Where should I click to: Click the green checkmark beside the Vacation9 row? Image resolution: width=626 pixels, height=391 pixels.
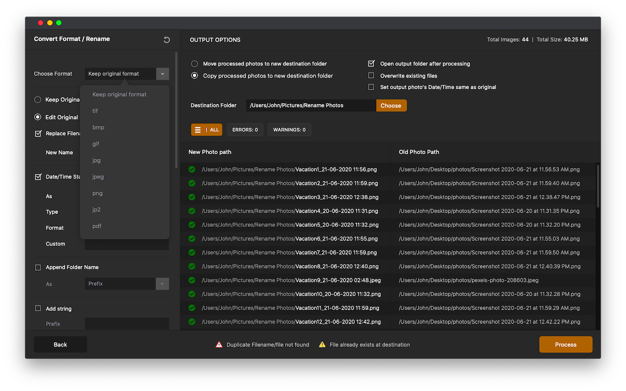192,280
